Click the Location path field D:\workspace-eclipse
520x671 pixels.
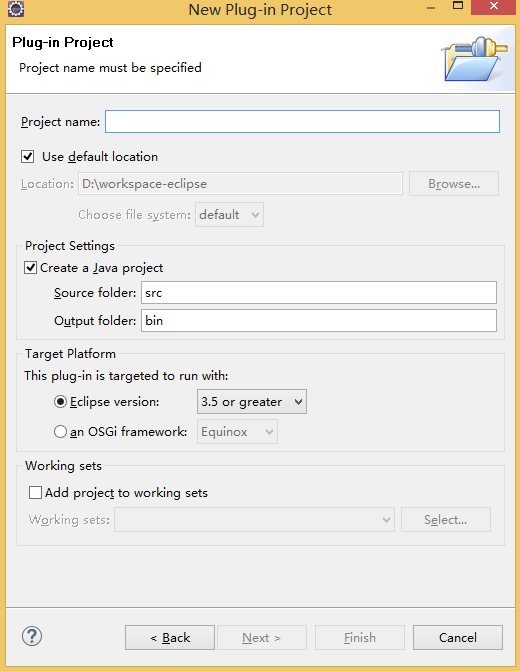click(x=240, y=184)
